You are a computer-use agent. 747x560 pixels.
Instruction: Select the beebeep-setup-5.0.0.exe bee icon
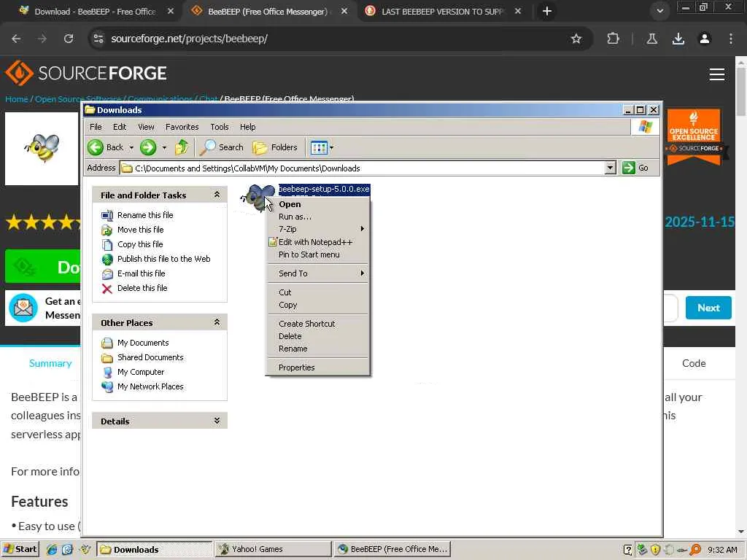point(258,198)
